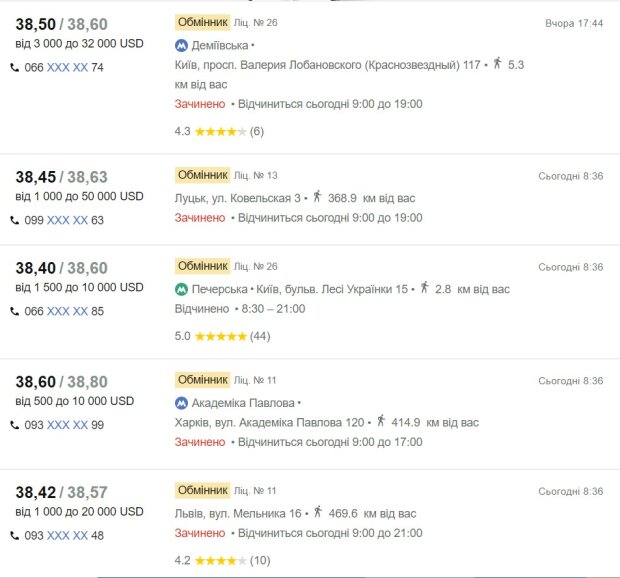The image size is (620, 578).
Task: Click the green metro icon beside Печерська
Action: (x=181, y=290)
